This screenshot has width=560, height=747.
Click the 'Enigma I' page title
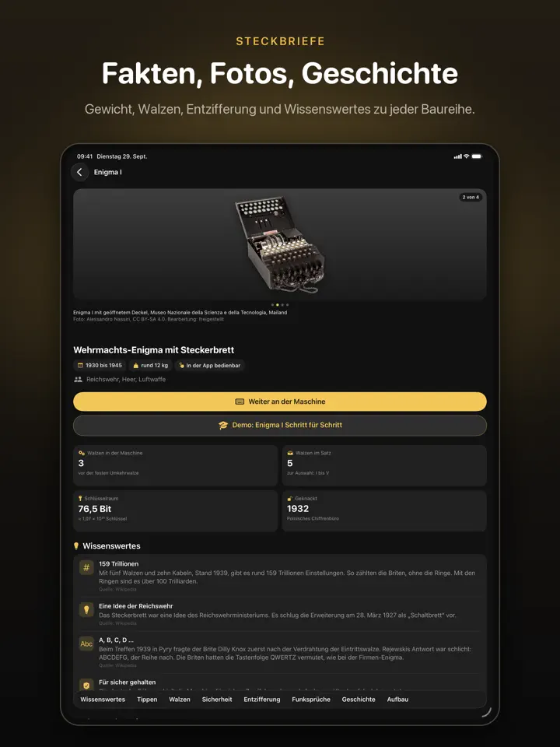point(107,172)
